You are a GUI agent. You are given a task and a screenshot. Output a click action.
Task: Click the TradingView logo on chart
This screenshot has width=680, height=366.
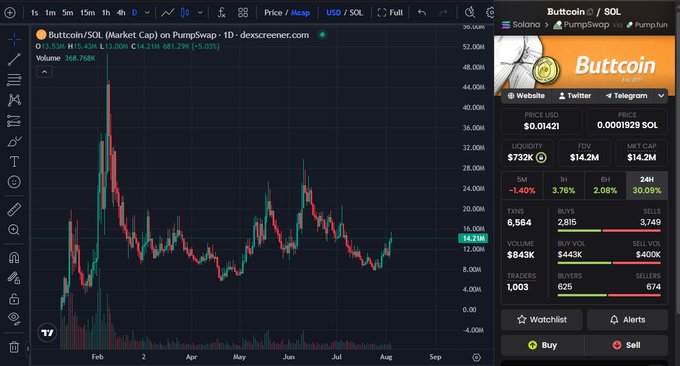coord(47,333)
